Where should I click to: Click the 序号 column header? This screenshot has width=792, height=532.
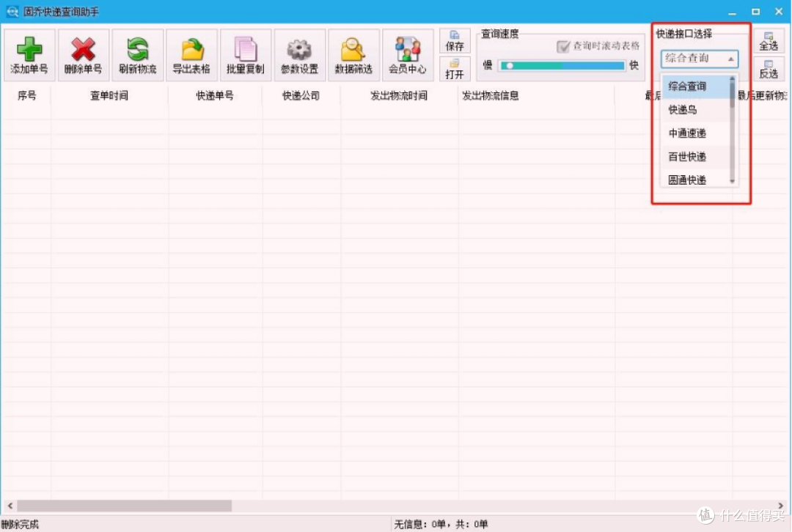click(27, 95)
